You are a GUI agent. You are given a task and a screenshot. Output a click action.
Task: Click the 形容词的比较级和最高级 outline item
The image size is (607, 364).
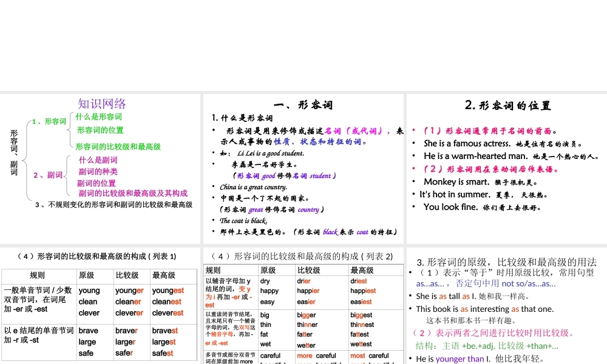[118, 147]
